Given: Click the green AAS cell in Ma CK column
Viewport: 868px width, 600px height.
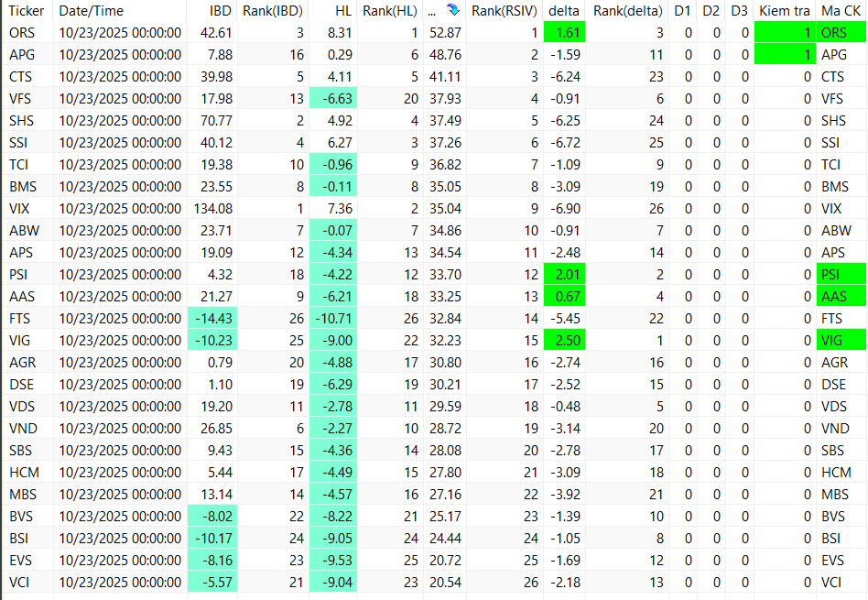Looking at the screenshot, I should (x=841, y=297).
